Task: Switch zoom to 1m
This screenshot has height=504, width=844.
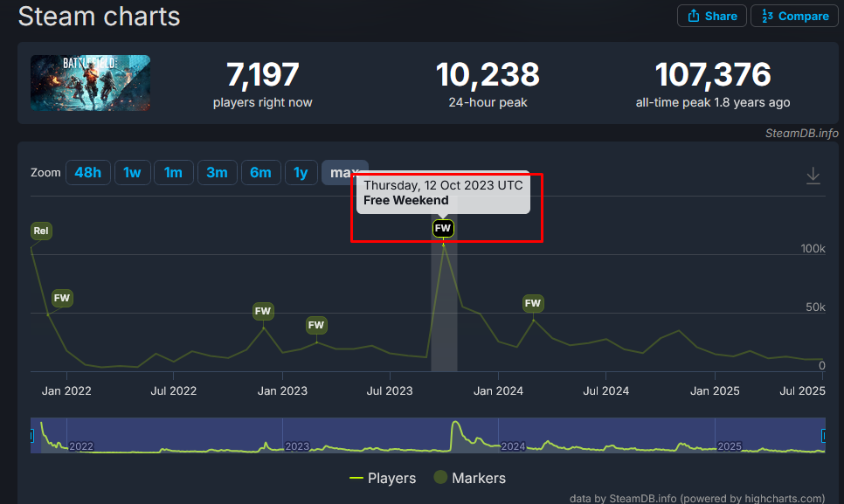Action: point(173,173)
